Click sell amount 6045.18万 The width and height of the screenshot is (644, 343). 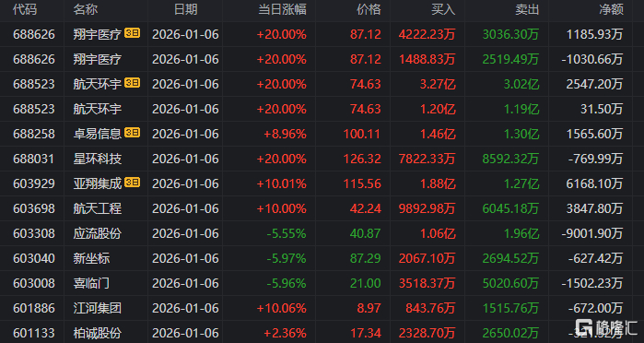tap(510, 208)
